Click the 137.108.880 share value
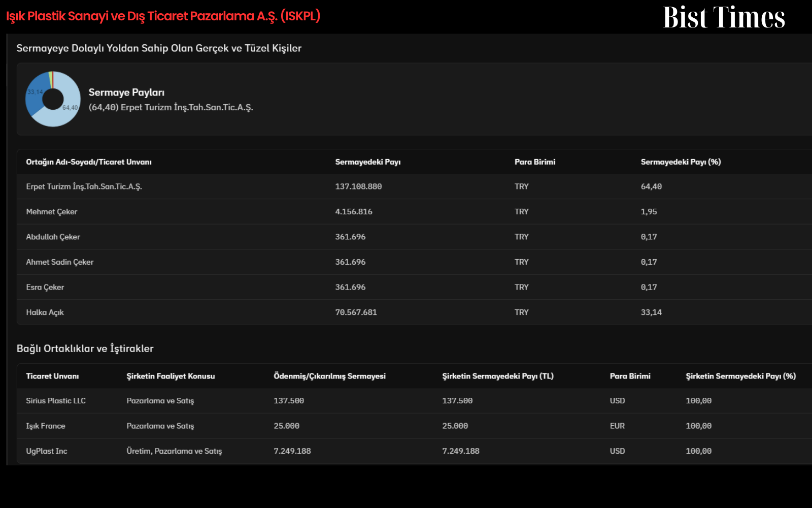The width and height of the screenshot is (812, 508). (x=358, y=186)
